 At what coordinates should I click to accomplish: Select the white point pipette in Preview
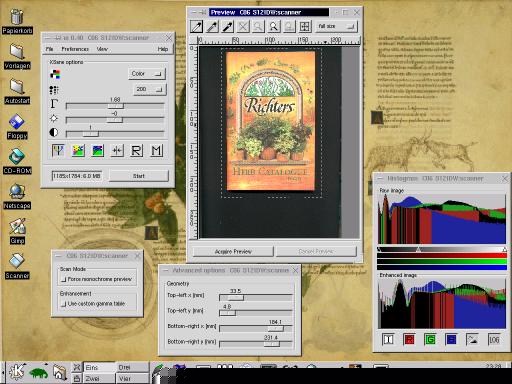coord(196,26)
